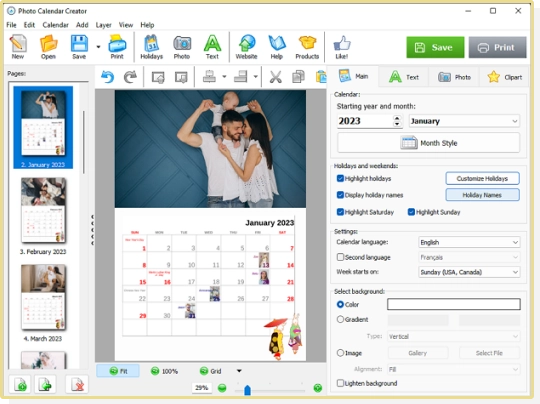Add text with the green Text icon
This screenshot has width=540, height=404.
point(212,47)
